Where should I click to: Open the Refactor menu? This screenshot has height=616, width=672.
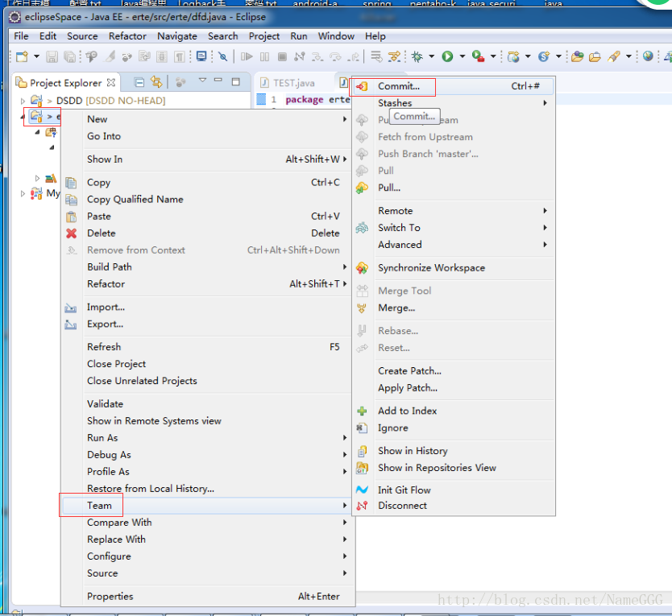[x=127, y=36]
